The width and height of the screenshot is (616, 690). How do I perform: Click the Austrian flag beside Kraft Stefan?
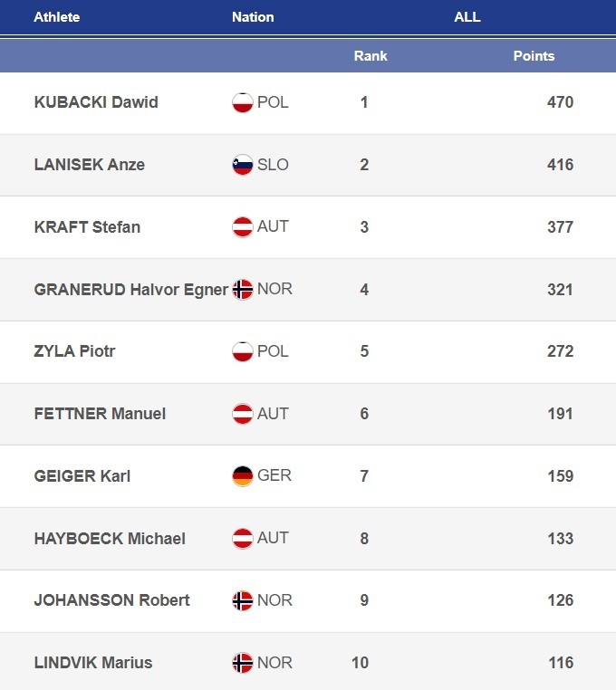click(x=242, y=227)
